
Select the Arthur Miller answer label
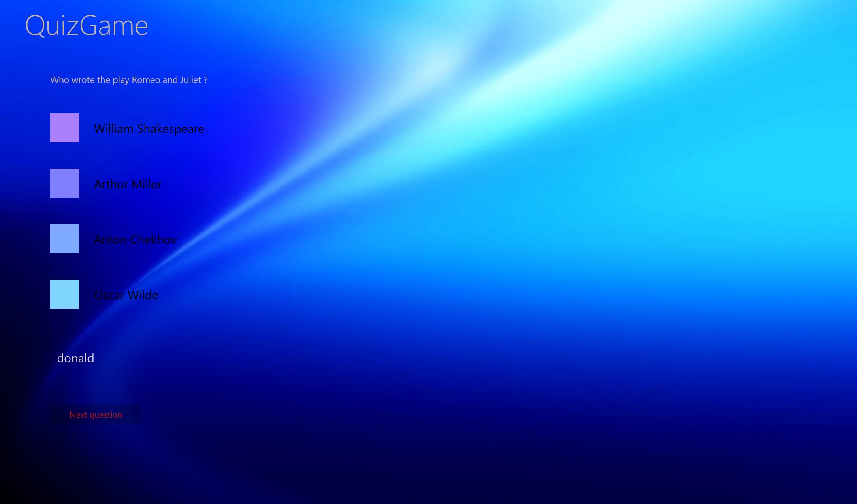point(128,184)
